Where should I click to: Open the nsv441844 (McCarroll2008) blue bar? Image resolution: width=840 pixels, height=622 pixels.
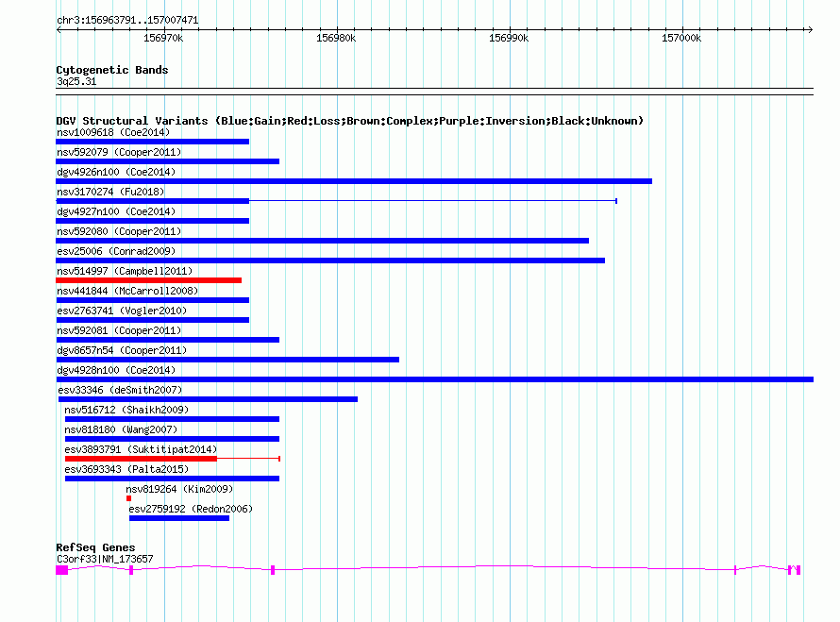(152, 300)
